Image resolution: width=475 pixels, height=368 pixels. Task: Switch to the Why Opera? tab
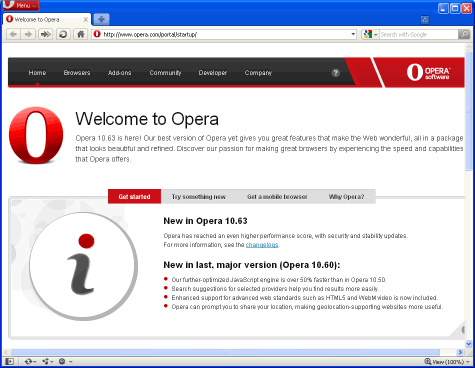coord(346,197)
